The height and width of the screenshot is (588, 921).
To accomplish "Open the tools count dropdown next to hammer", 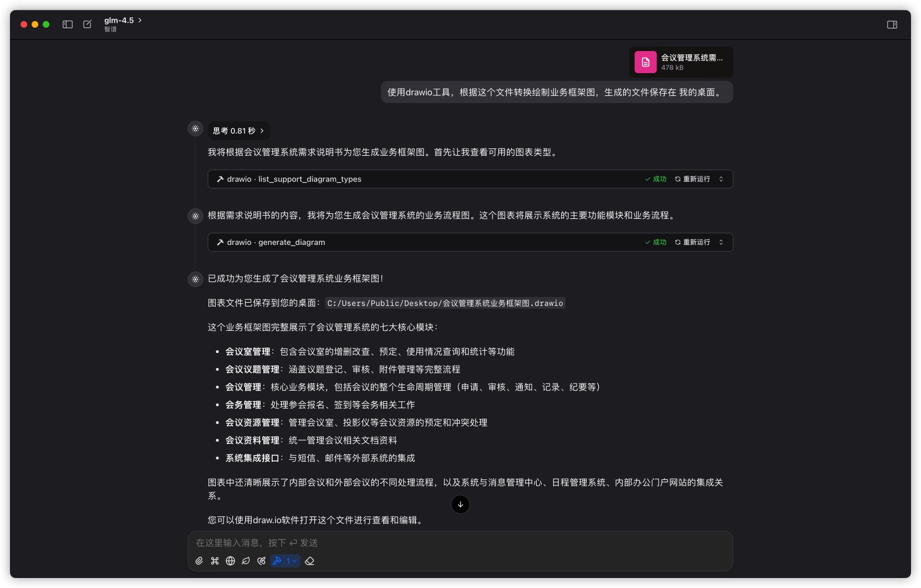I will pyautogui.click(x=291, y=561).
